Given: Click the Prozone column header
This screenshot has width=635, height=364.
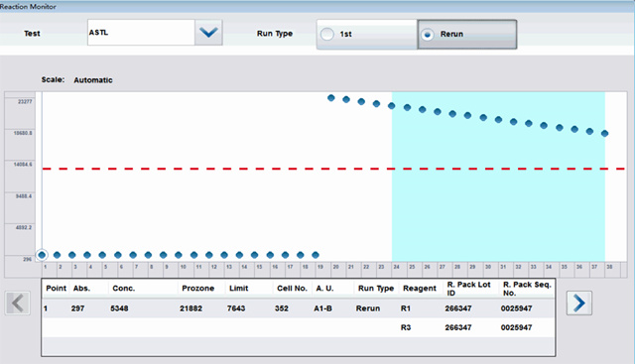Looking at the screenshot, I should [x=198, y=289].
